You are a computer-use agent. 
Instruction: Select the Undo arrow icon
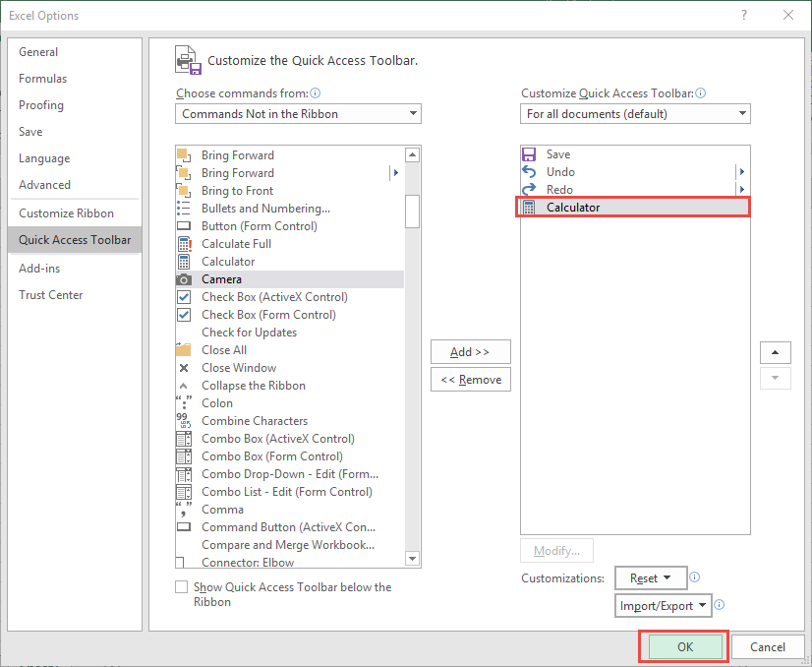tap(528, 171)
